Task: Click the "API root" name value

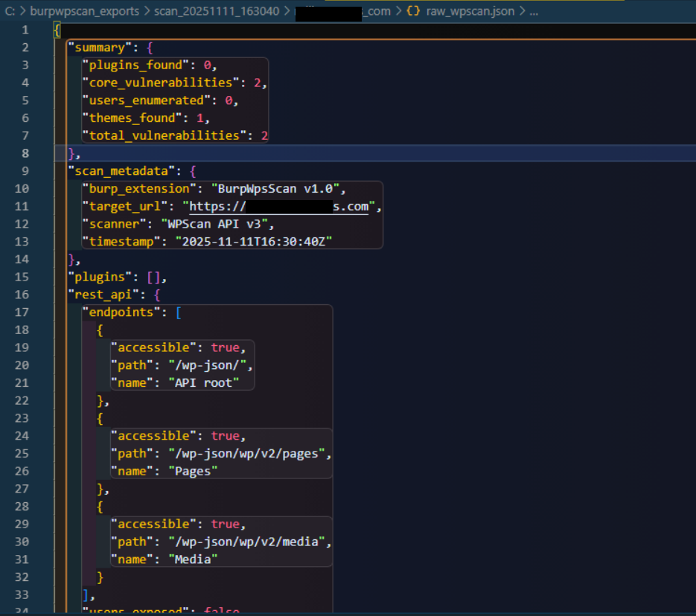Action: tap(203, 383)
